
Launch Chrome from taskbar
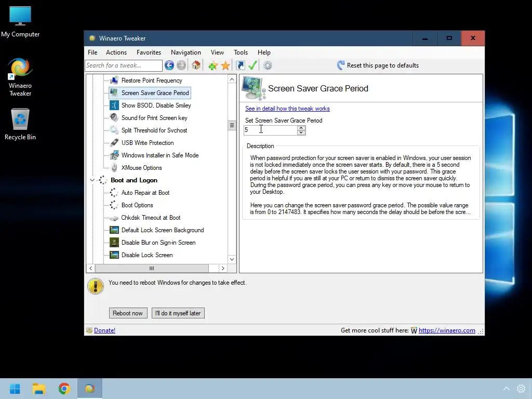click(x=64, y=389)
